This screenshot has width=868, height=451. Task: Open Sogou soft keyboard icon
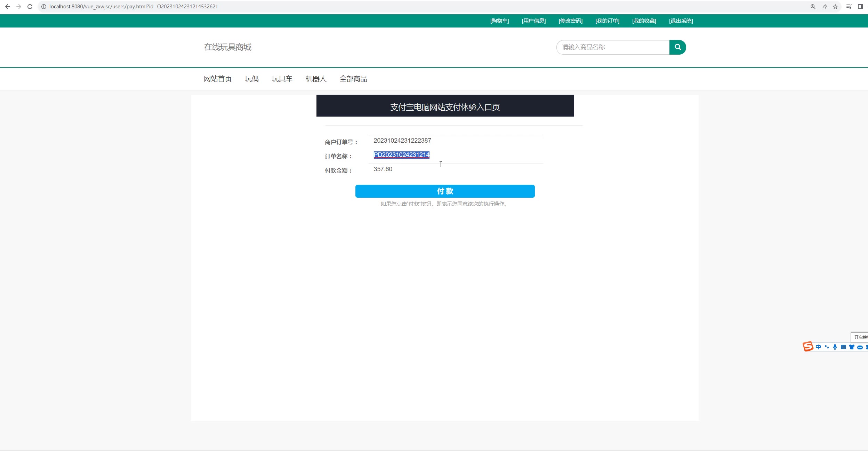click(x=843, y=347)
